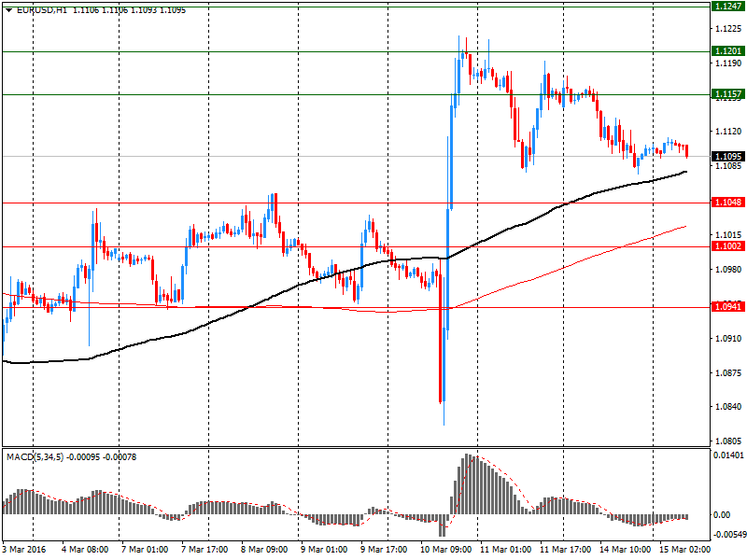Click the 1.0840 price scale value
This screenshot has height=560, width=747.
coord(728,407)
